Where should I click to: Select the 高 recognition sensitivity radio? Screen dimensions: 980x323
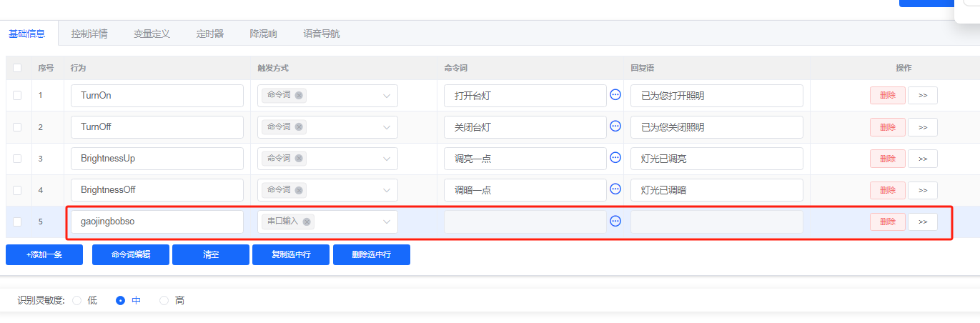tap(164, 301)
